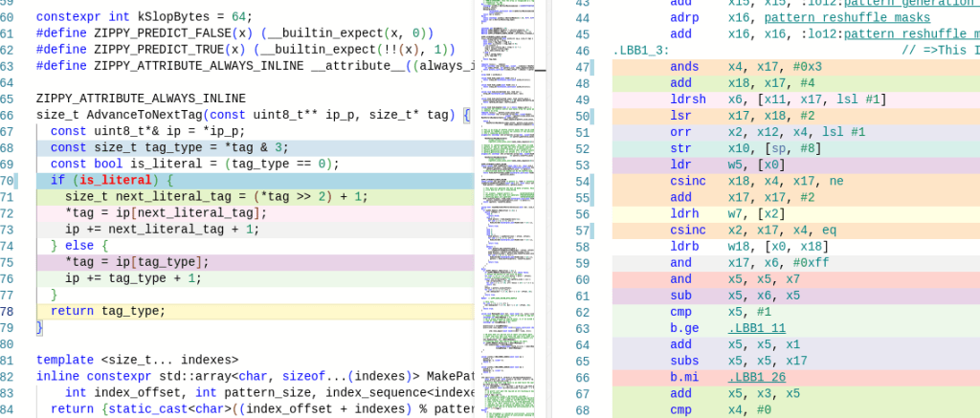This screenshot has height=418, width=980.
Task: Follow the .LBB1_26 label link
Action: (757, 377)
